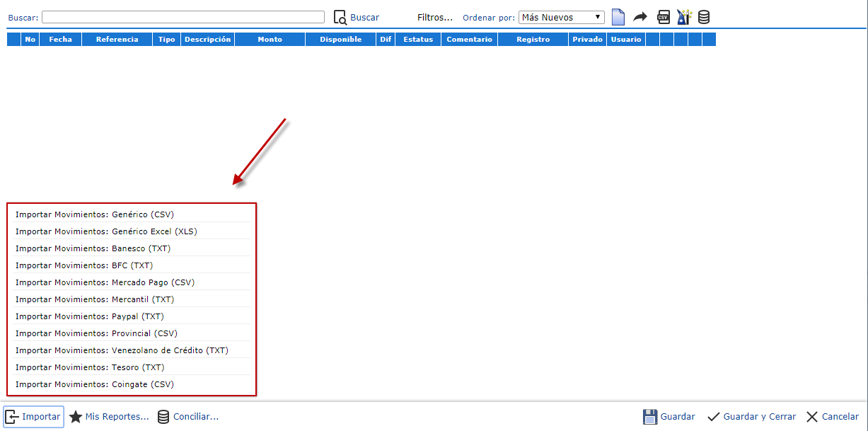
Task: Click the magic wizard icon
Action: 683,17
